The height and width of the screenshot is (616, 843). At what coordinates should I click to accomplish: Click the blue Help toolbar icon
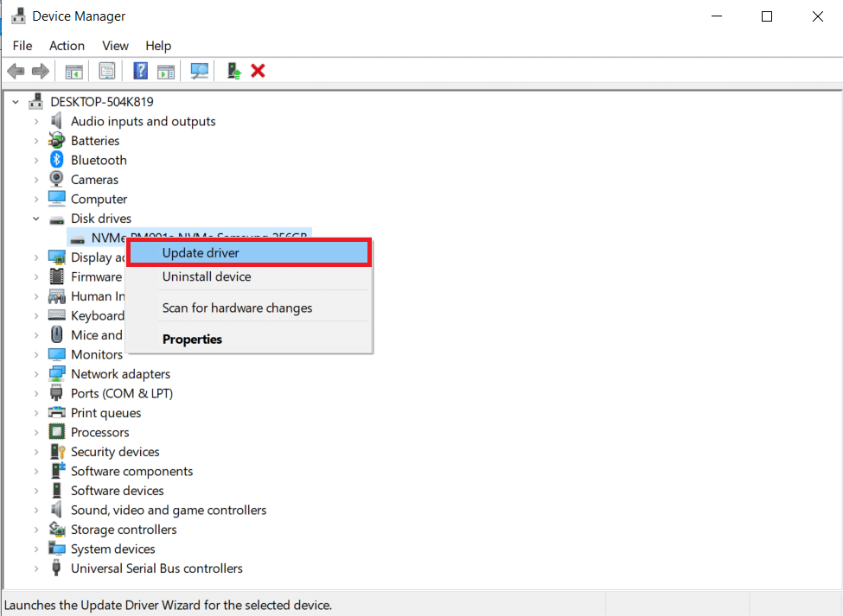click(x=140, y=71)
